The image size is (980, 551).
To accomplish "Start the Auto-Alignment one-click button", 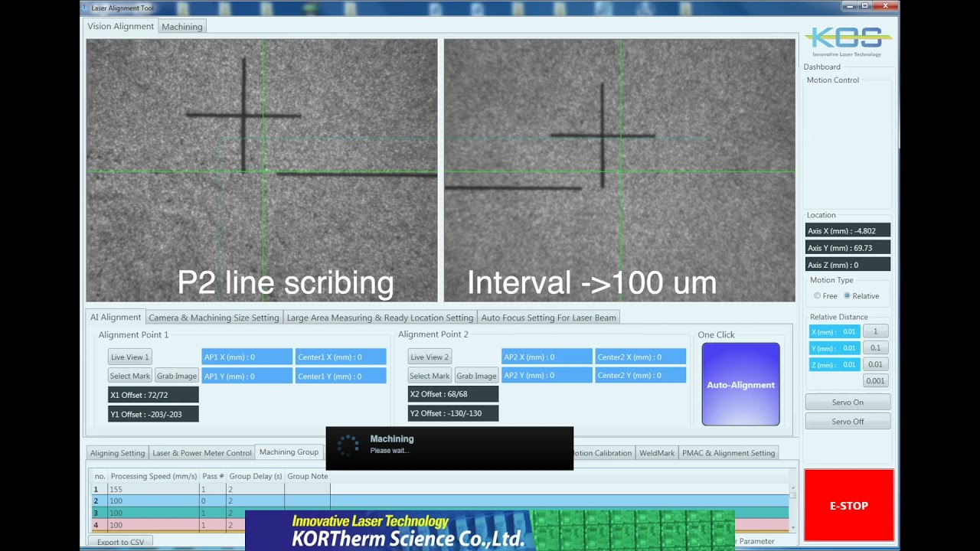I will [740, 384].
